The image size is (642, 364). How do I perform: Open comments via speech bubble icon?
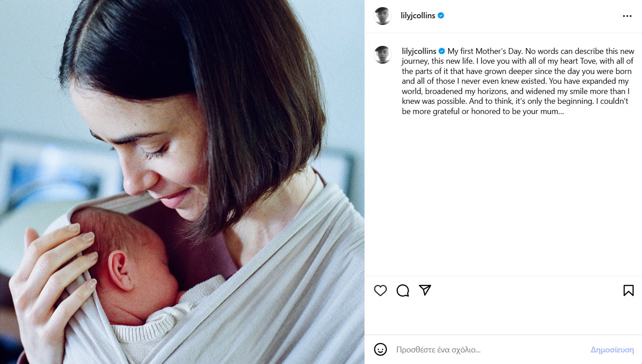(x=403, y=290)
